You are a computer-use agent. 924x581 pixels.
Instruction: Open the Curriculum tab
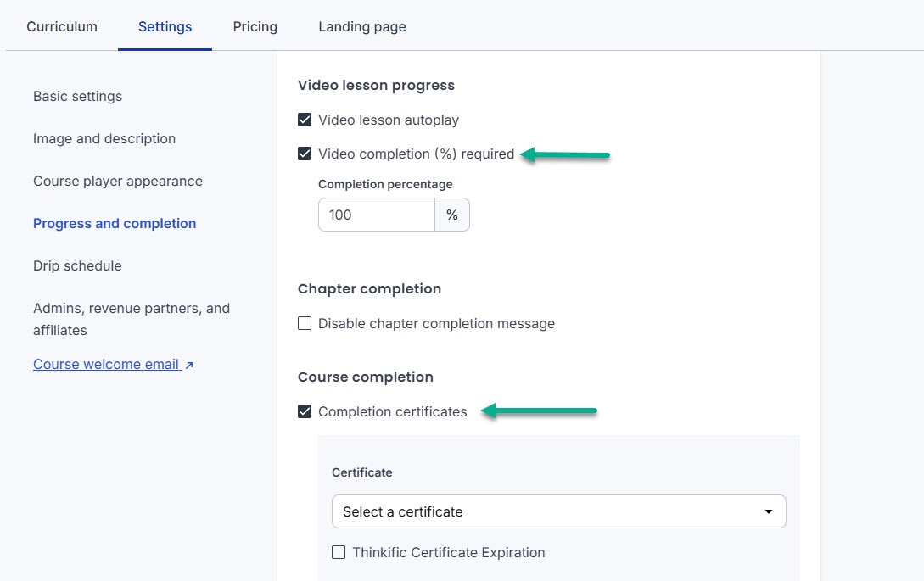62,26
